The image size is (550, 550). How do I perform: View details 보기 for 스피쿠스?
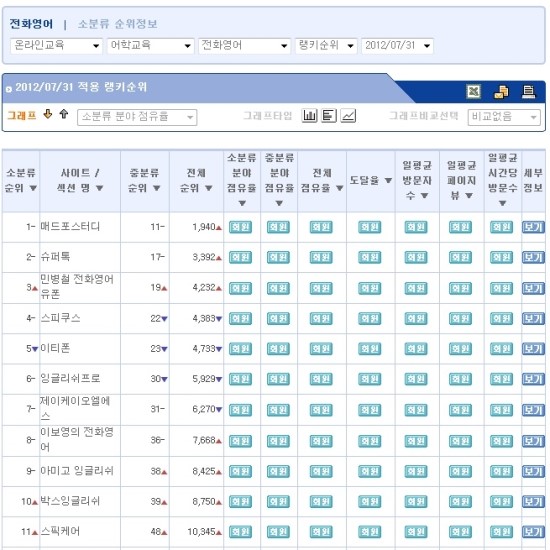point(533,318)
